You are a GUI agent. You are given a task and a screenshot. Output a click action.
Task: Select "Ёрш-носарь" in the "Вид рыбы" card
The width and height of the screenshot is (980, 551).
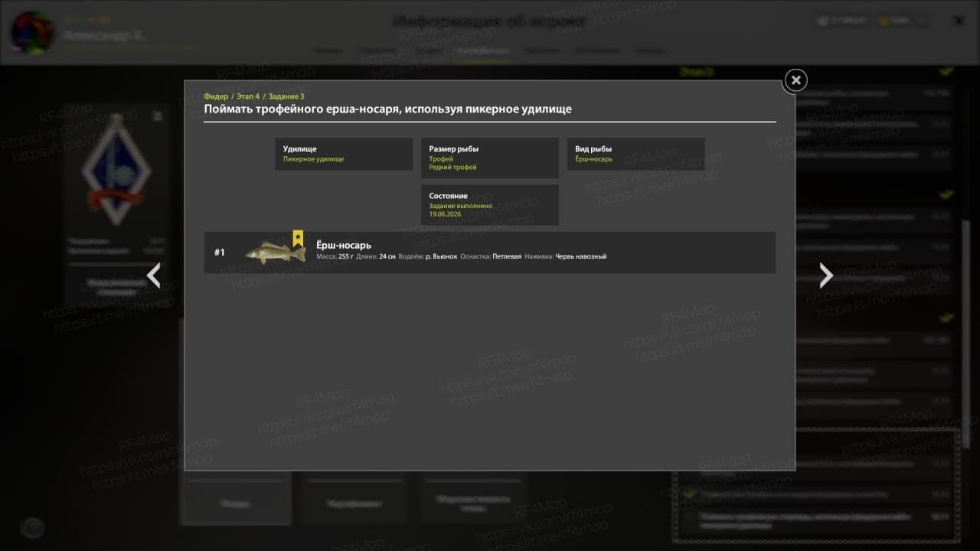(x=593, y=159)
